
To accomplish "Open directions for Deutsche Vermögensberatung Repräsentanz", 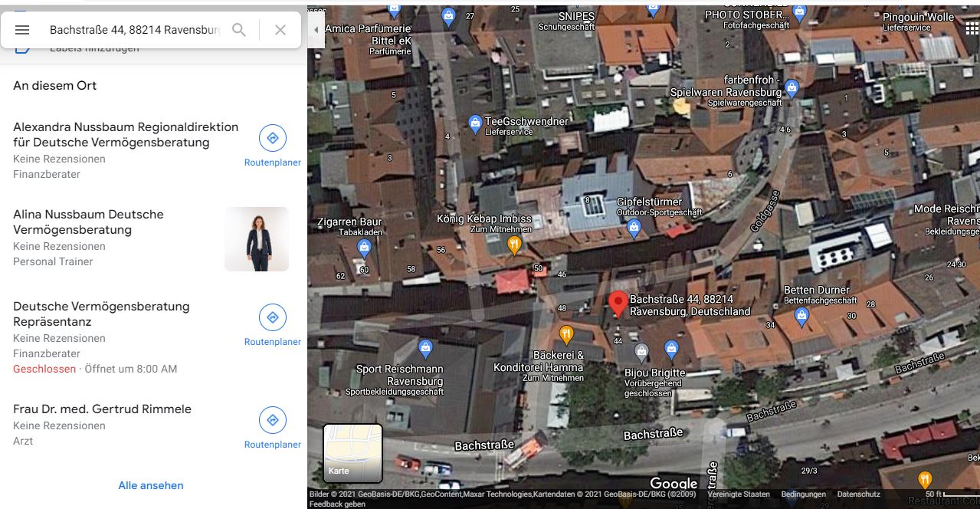I will (x=272, y=325).
